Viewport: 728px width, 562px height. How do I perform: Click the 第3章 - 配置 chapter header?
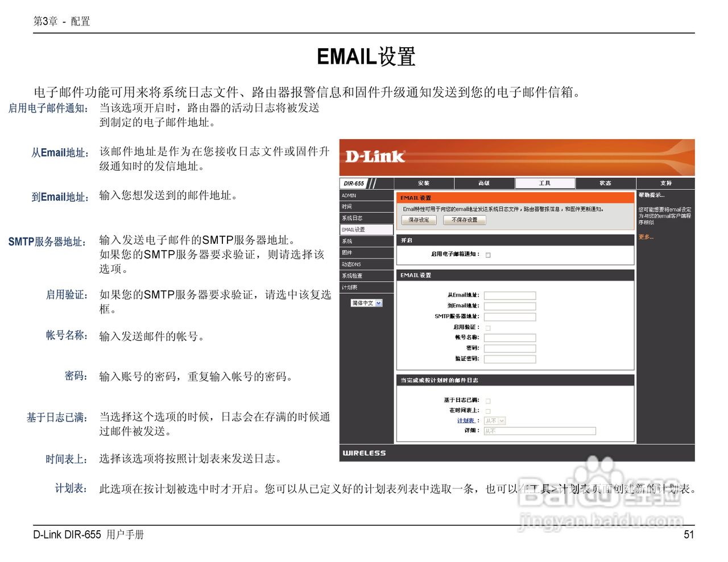(61, 22)
